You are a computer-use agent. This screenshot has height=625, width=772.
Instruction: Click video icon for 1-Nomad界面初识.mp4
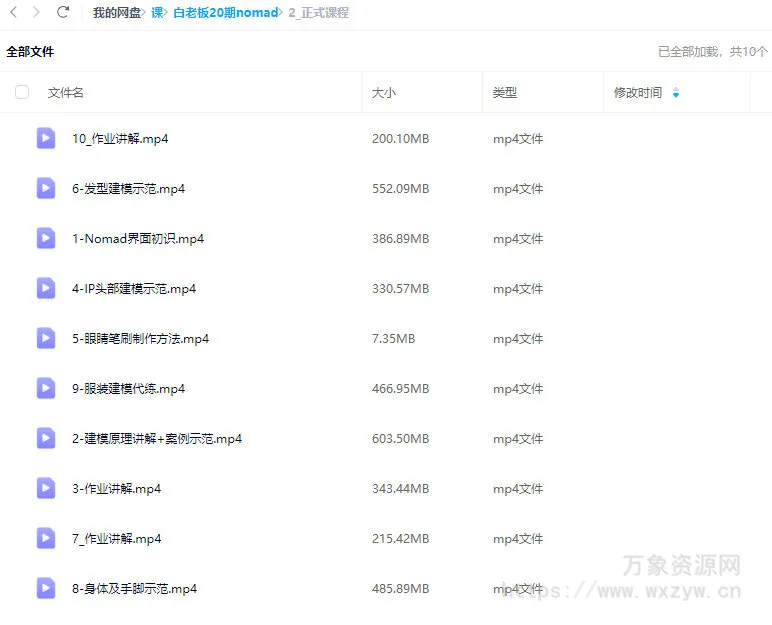46,238
